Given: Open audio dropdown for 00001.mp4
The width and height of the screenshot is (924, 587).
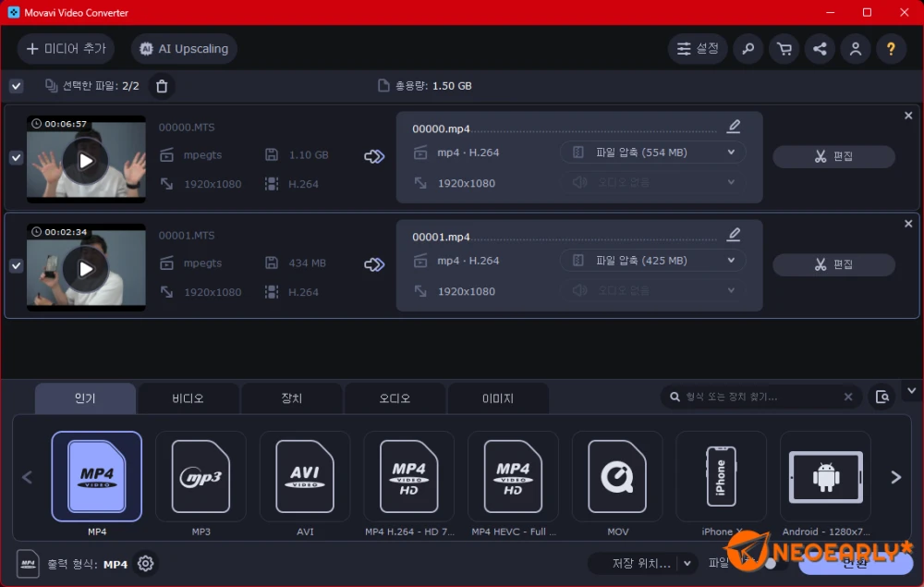Looking at the screenshot, I should pyautogui.click(x=653, y=290).
